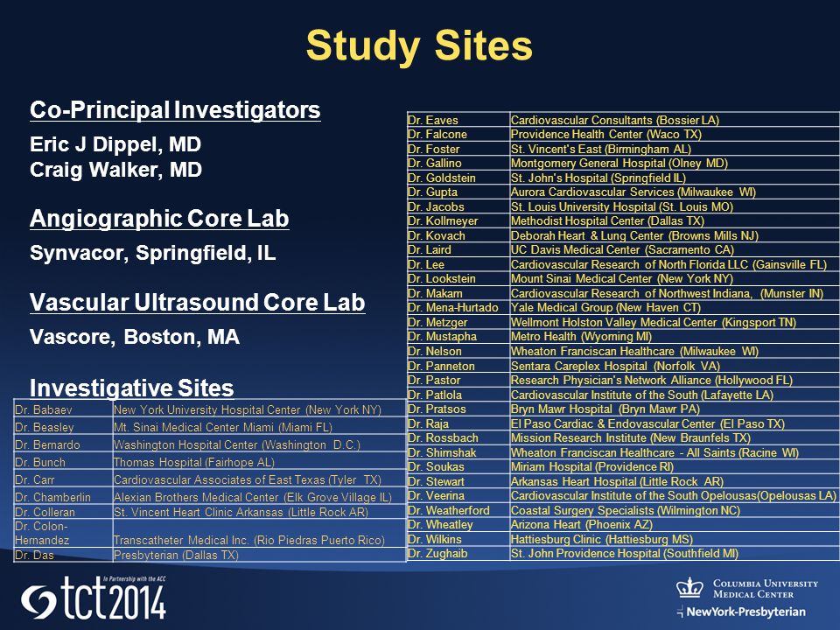The height and width of the screenshot is (630, 840).
Task: Click Cardiovascular Associates of East Texas cell
Action: click(x=259, y=479)
